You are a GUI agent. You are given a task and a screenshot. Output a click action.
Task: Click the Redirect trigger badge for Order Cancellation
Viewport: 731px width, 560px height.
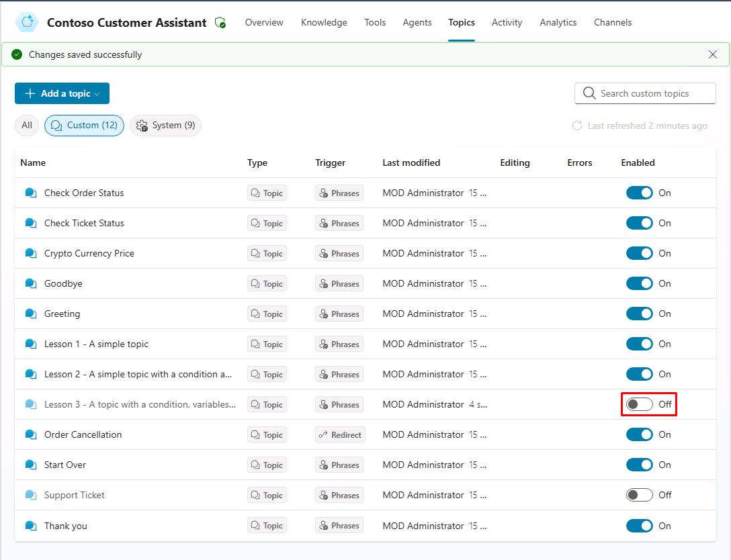341,434
